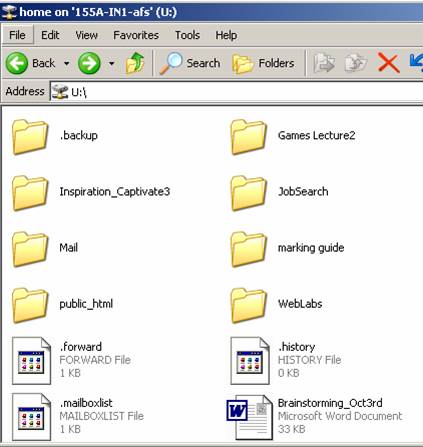
Task: Click the Move To folder icon
Action: 324,63
